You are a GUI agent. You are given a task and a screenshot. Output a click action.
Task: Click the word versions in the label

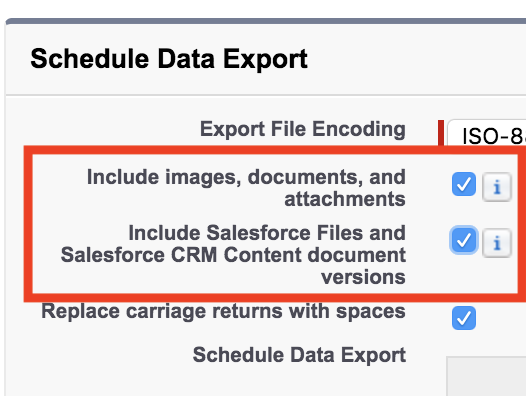[x=363, y=277]
